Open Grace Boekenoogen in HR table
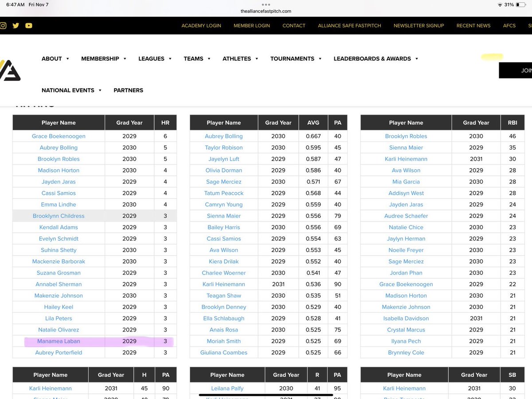The width and height of the screenshot is (532, 399). (59, 136)
